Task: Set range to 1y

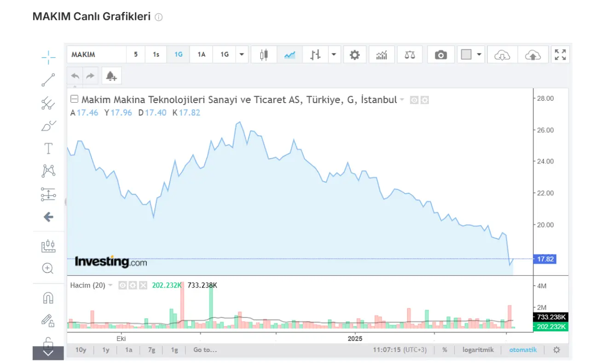Action: tap(106, 350)
